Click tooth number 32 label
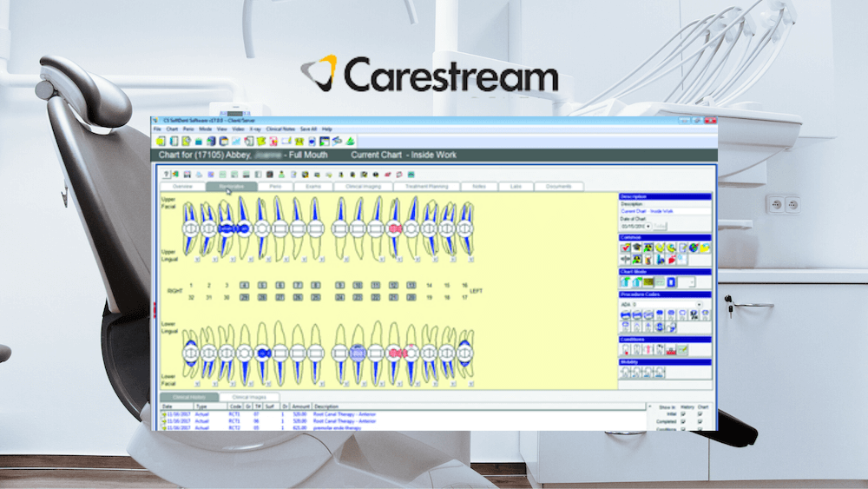This screenshot has width=868, height=489. [x=191, y=297]
